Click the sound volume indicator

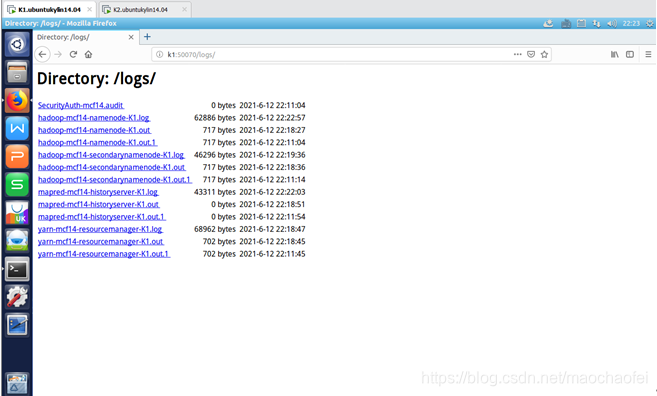[612, 23]
